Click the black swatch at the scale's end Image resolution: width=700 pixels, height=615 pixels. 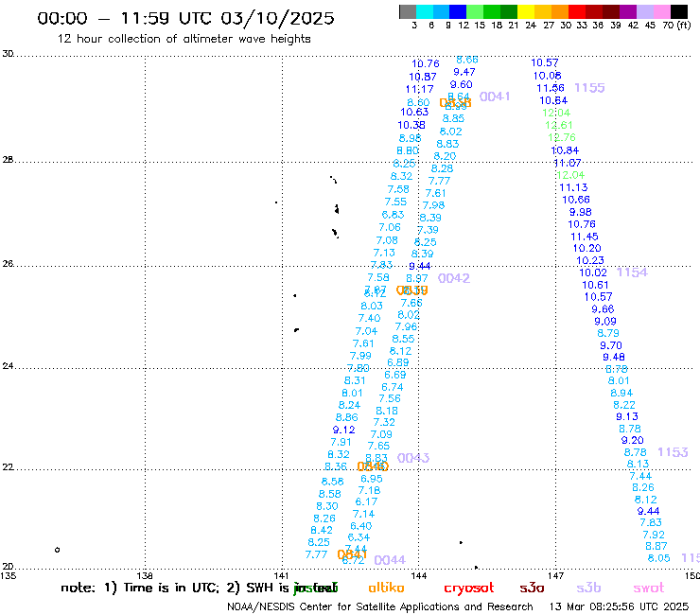point(679,11)
